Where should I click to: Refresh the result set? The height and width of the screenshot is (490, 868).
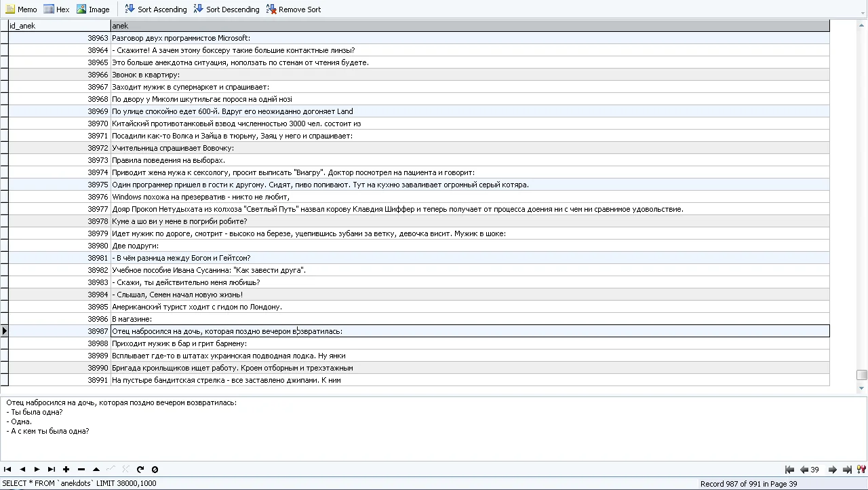tap(140, 469)
